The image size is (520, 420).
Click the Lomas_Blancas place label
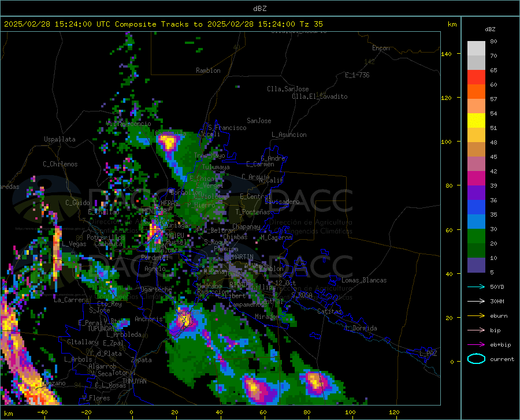[x=364, y=280]
